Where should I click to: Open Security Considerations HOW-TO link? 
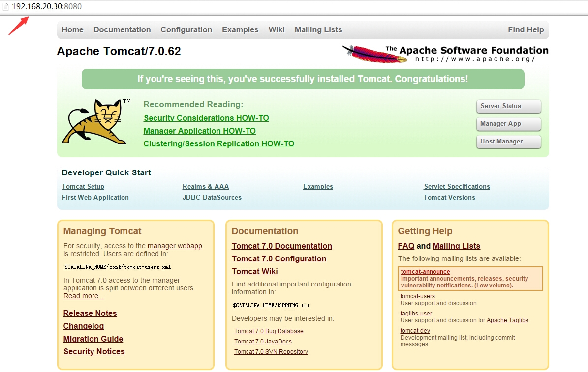(206, 118)
